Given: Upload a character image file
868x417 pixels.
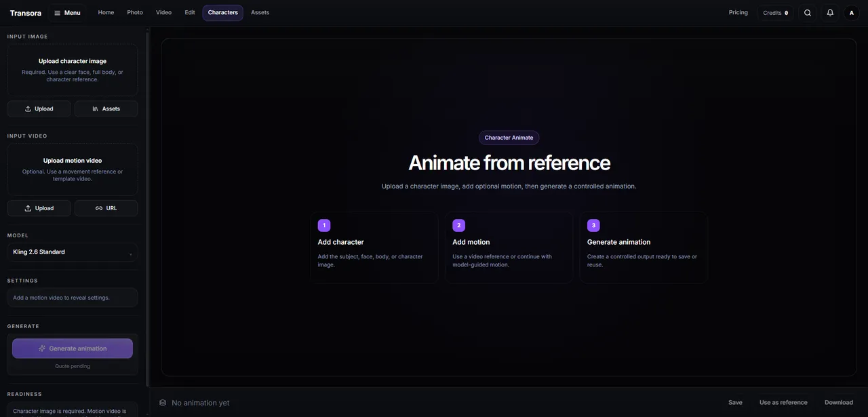Looking at the screenshot, I should pyautogui.click(x=39, y=108).
